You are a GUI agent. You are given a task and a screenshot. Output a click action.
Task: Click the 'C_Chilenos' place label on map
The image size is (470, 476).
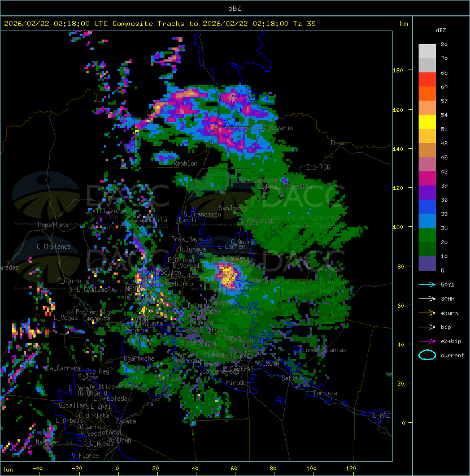(x=54, y=246)
